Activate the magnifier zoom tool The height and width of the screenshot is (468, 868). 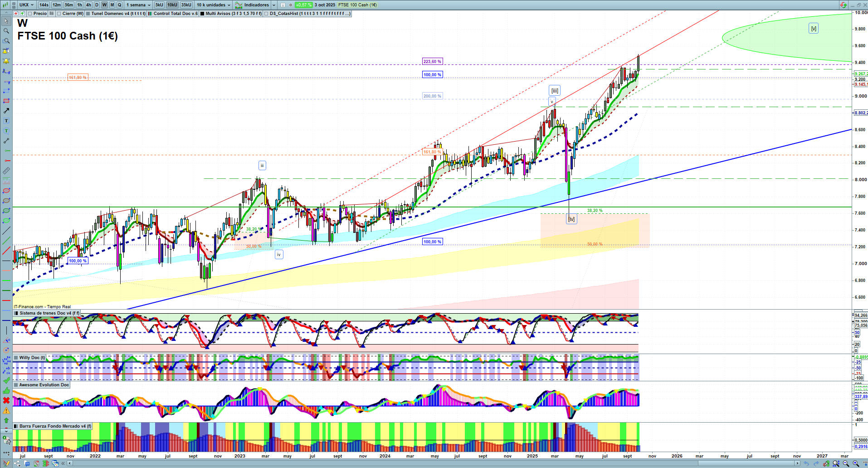coord(6,31)
